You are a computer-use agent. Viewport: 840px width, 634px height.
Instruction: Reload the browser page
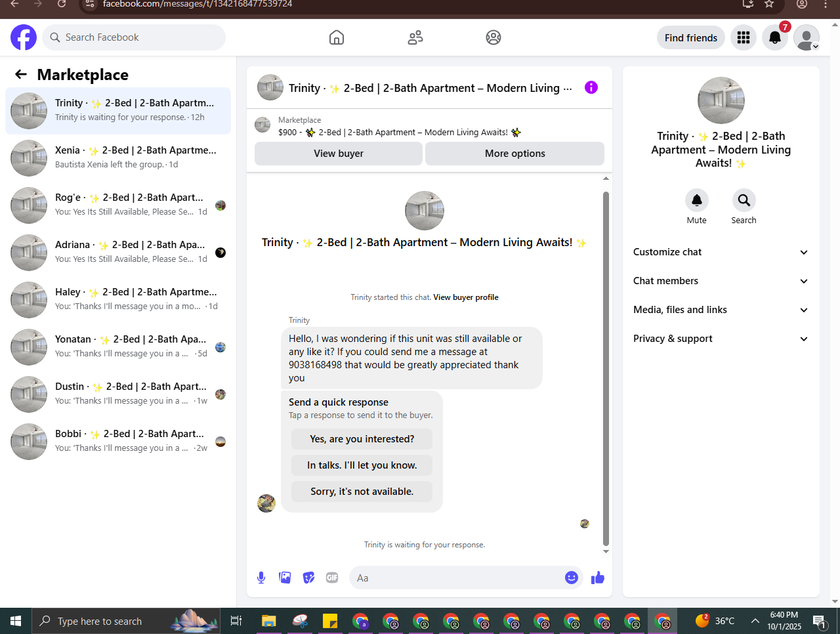pos(62,4)
